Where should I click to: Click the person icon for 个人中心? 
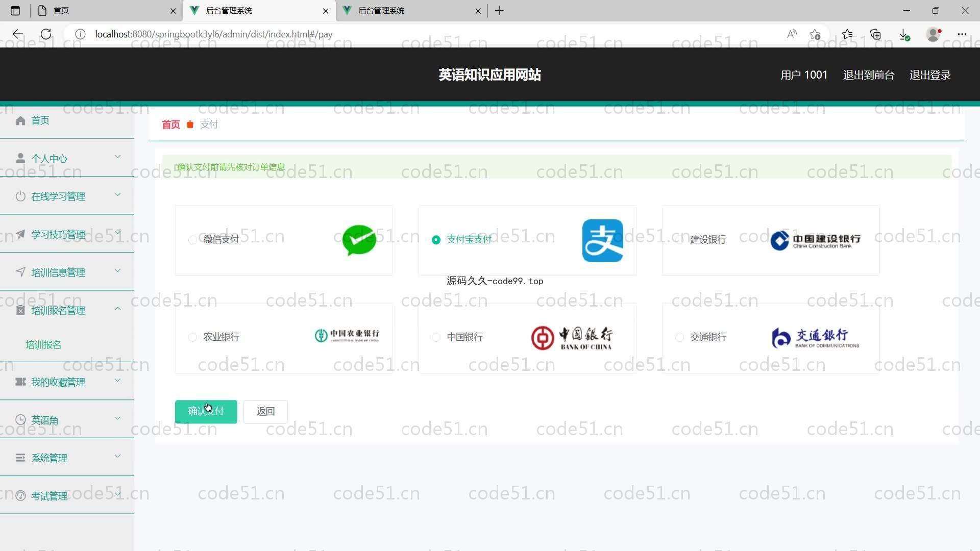pos(20,158)
